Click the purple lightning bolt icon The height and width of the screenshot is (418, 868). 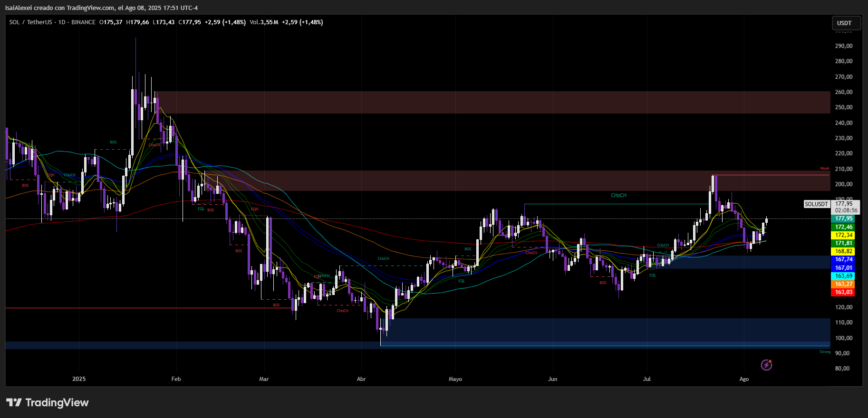(766, 365)
